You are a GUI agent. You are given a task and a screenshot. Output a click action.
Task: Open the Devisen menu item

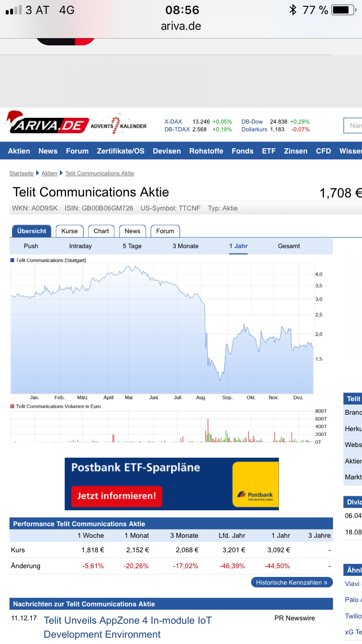167,151
